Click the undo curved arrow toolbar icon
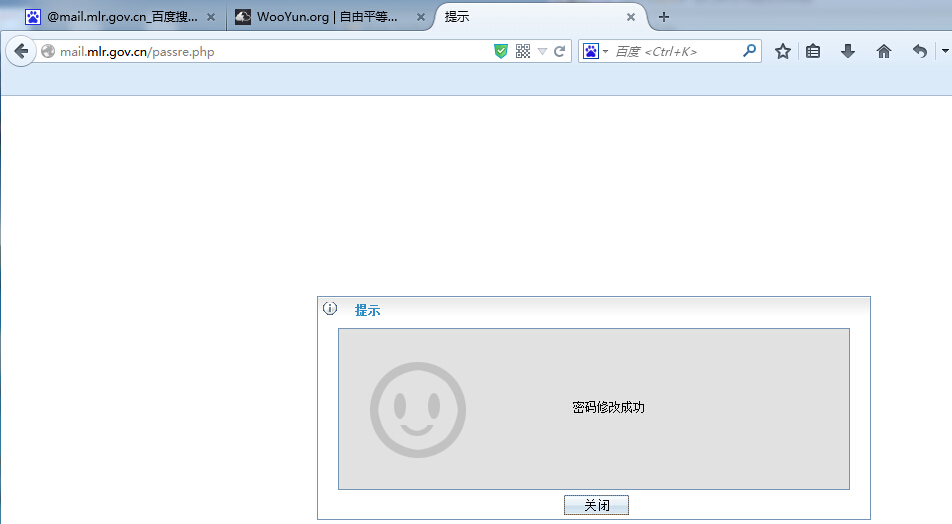The width and height of the screenshot is (952, 524). click(920, 52)
